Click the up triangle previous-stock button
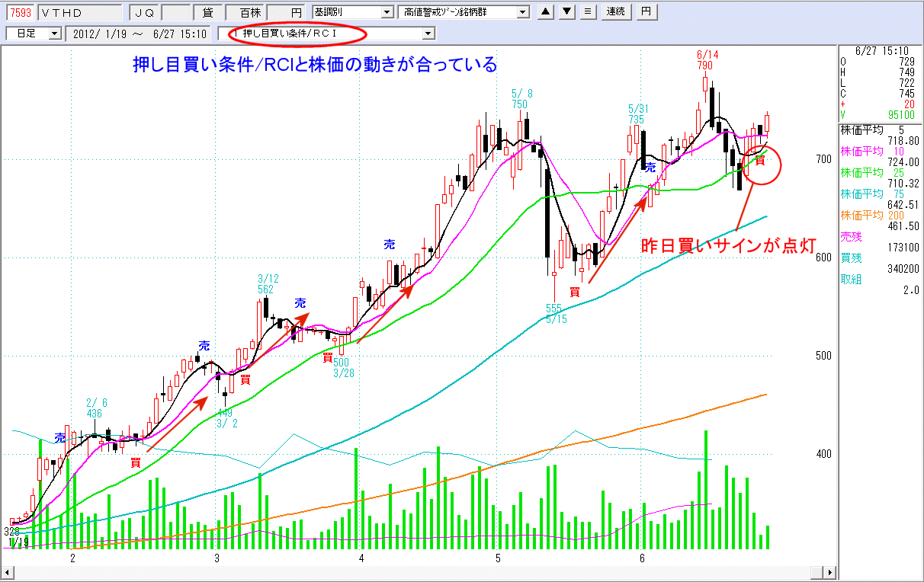This screenshot has width=924, height=582. pyautogui.click(x=545, y=12)
